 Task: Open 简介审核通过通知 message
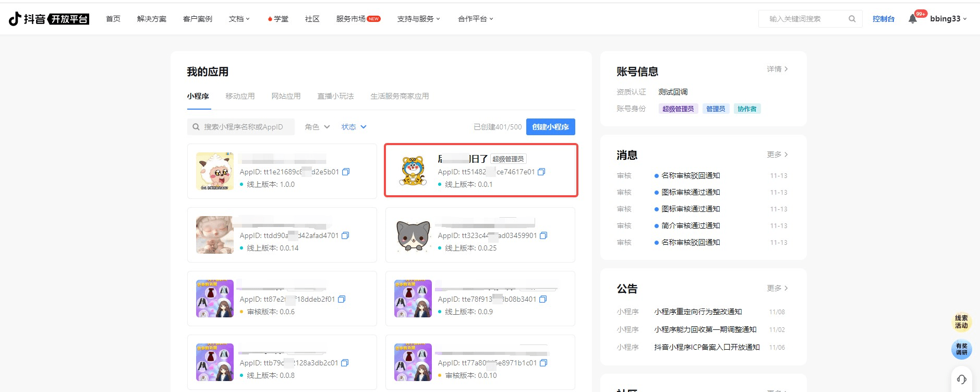691,225
